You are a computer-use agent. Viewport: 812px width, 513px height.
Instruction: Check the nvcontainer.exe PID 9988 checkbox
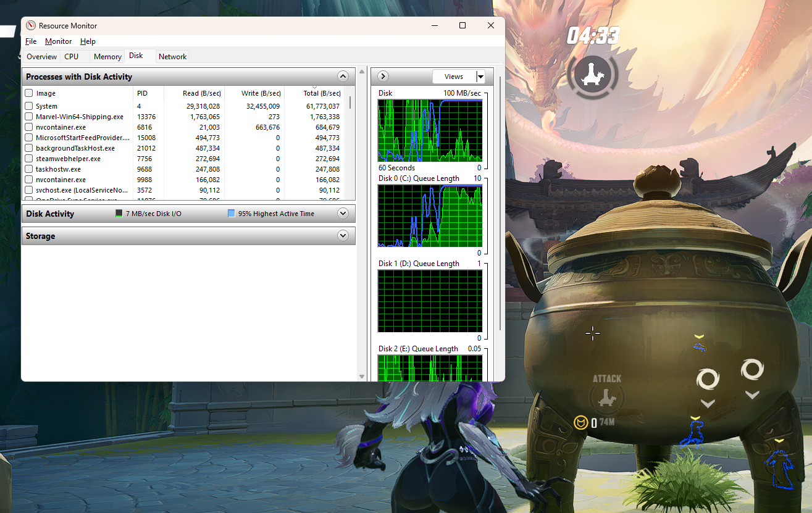(x=28, y=180)
